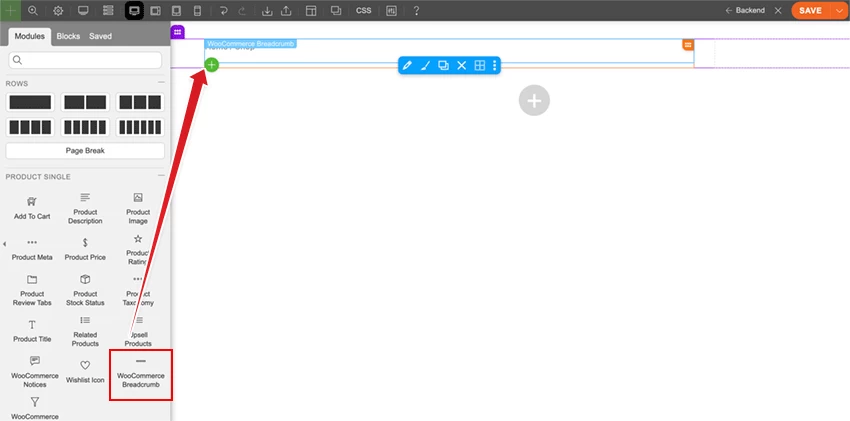
Task: Click the orange column handle icon
Action: [688, 45]
